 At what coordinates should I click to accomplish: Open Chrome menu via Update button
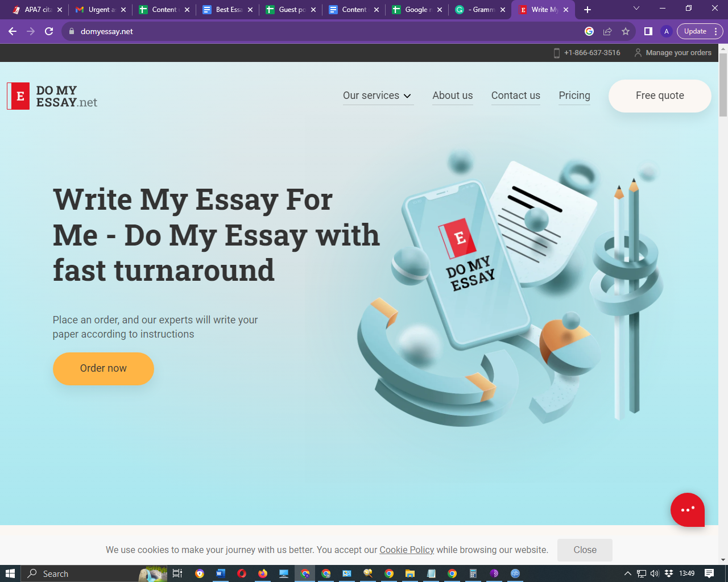tap(700, 31)
